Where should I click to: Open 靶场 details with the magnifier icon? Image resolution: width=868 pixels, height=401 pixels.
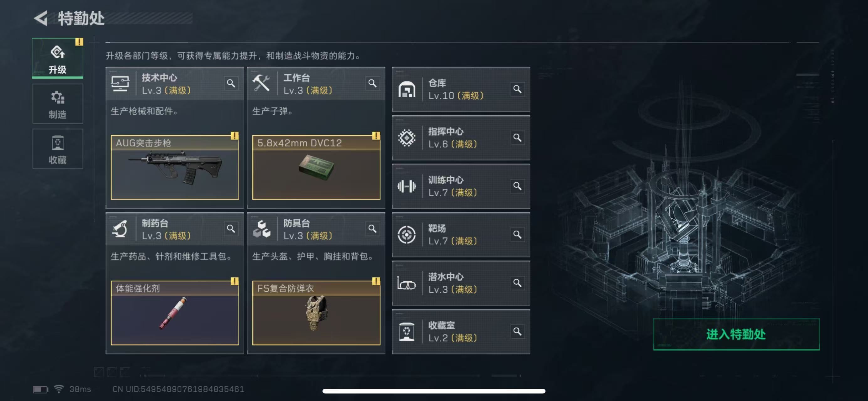click(x=517, y=235)
